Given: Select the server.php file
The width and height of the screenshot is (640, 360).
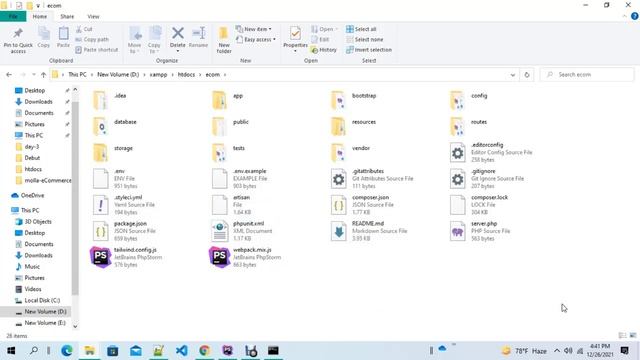Looking at the screenshot, I should pos(480,231).
